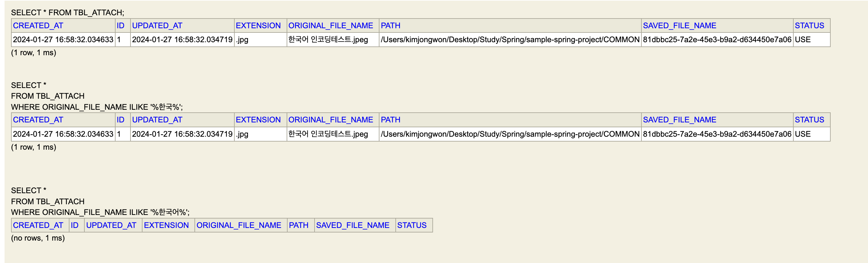Select '한국어 인코딩테스트.jpeg' cell in the '%한국%' result
This screenshot has width=868, height=263.
point(333,134)
